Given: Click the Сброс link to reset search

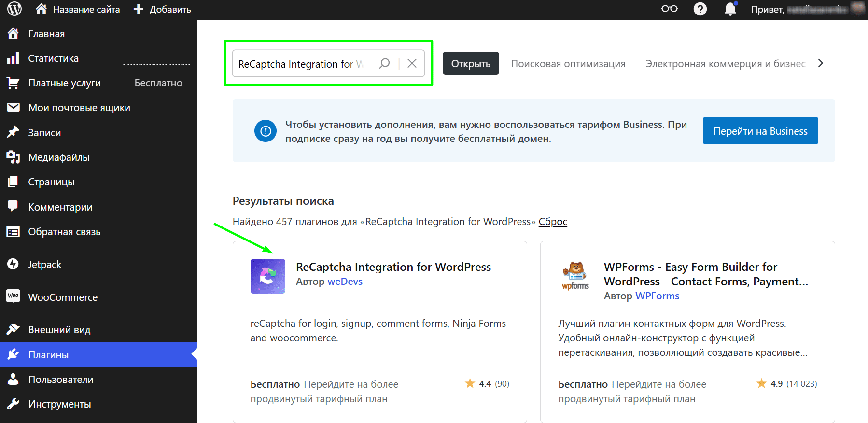Looking at the screenshot, I should pyautogui.click(x=553, y=222).
